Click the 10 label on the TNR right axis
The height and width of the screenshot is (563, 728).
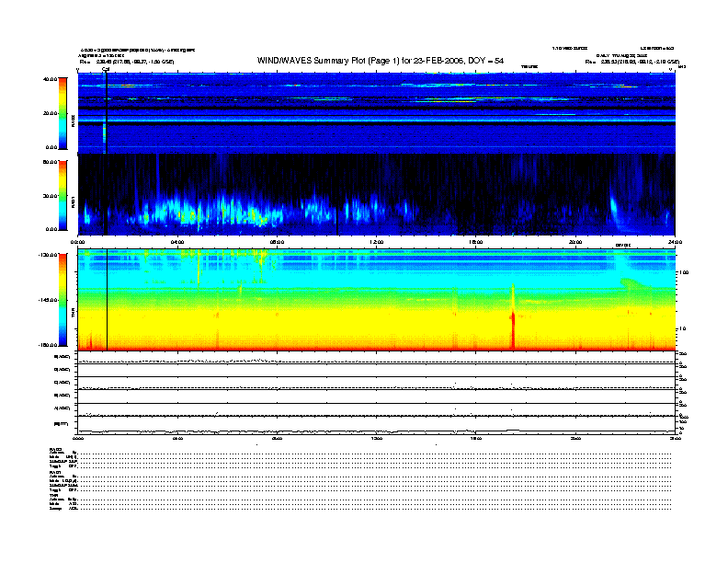(x=682, y=329)
